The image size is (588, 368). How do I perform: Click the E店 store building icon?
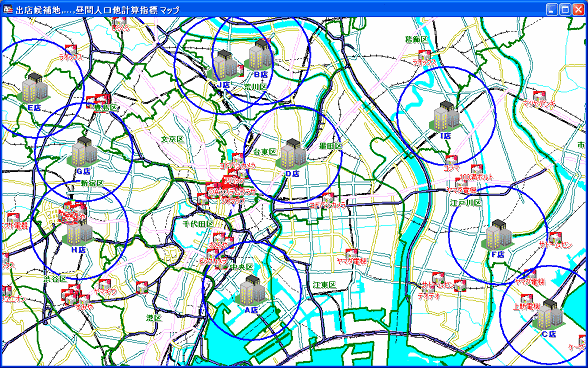click(34, 88)
